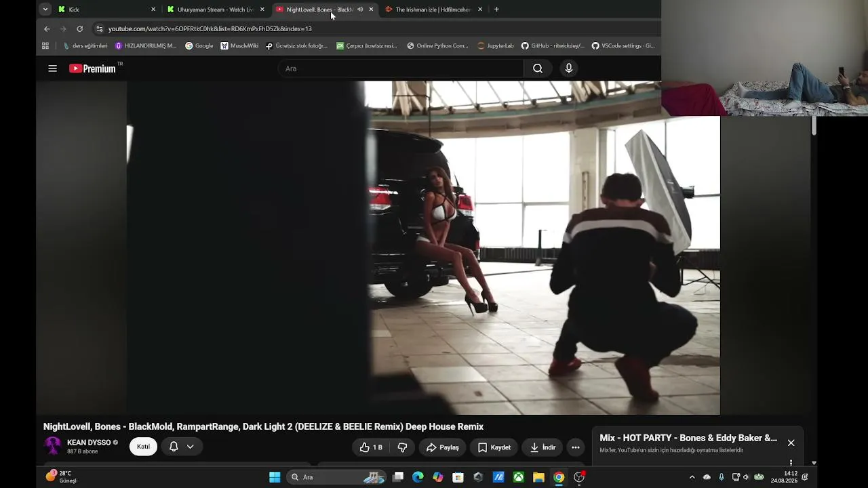
Task: Switch to Uhuryaman Stream tab
Action: 215,9
